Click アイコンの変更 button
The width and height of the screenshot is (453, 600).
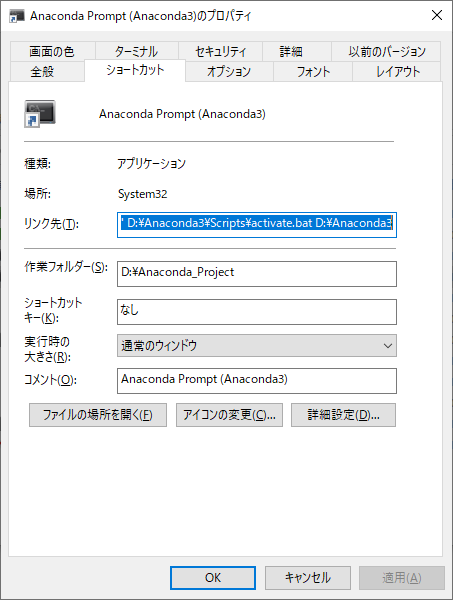point(229,415)
